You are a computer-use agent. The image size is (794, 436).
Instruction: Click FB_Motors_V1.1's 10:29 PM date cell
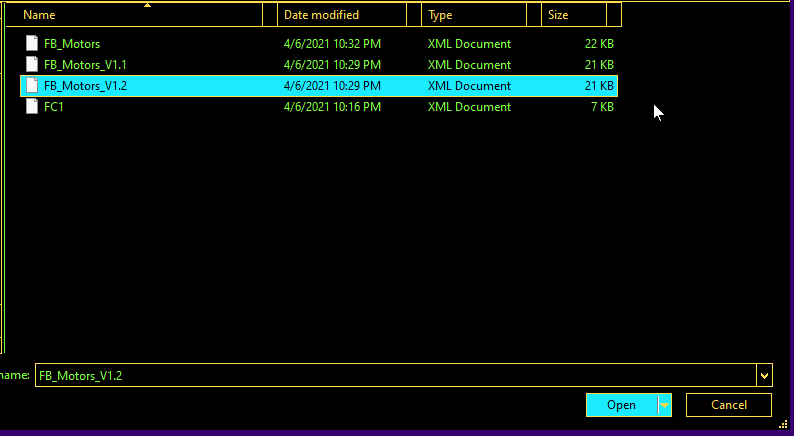point(332,65)
